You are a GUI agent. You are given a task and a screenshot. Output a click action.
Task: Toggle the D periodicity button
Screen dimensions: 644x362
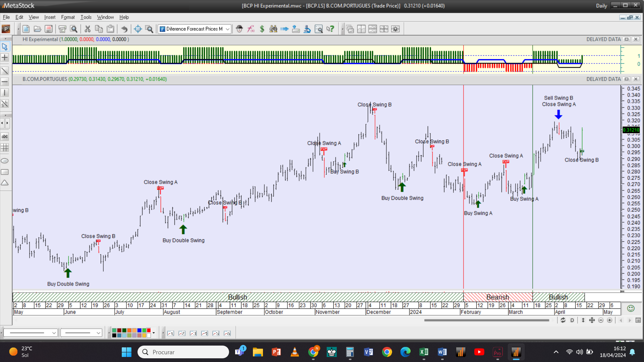click(572, 320)
